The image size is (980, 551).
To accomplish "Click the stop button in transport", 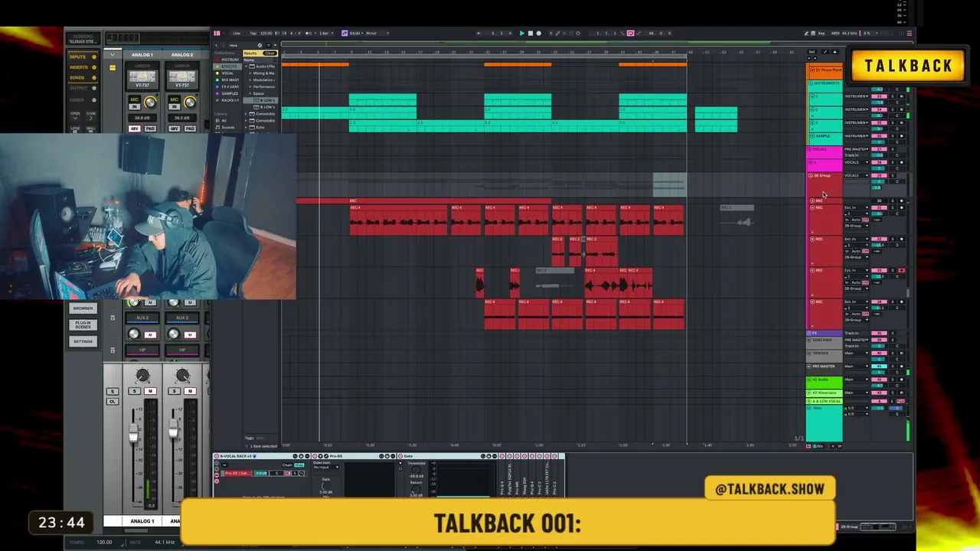I will (531, 33).
